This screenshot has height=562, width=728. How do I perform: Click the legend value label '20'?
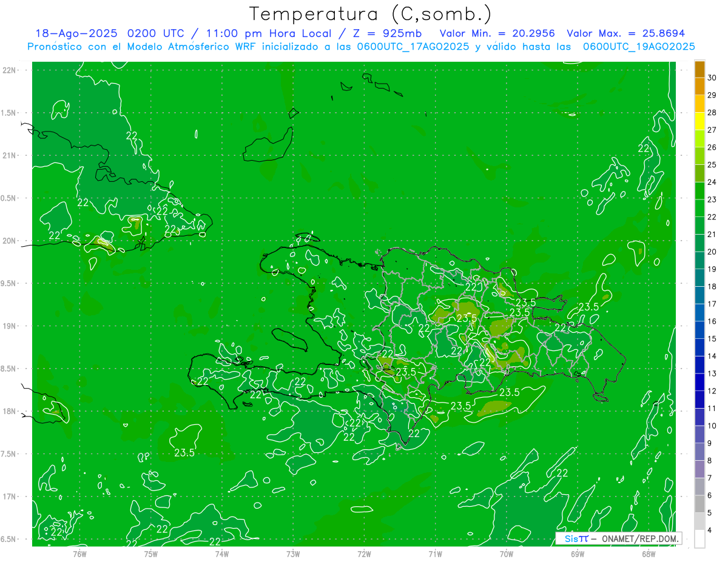coord(712,252)
